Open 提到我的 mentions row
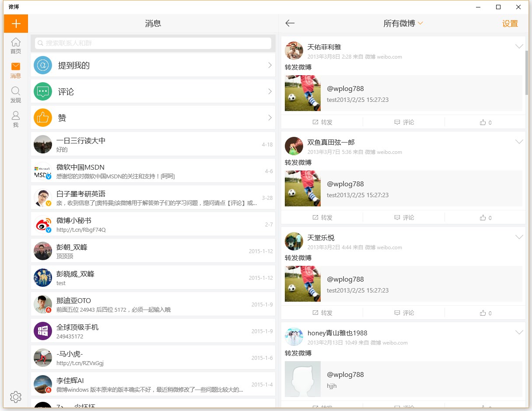The height and width of the screenshot is (411, 532). (153, 65)
